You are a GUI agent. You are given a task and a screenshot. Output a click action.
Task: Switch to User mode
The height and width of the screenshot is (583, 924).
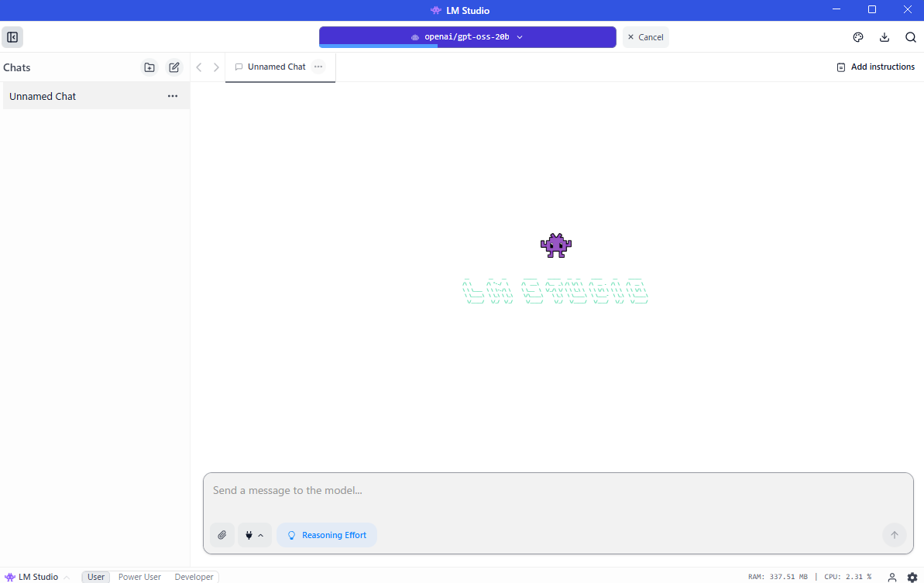tap(96, 577)
